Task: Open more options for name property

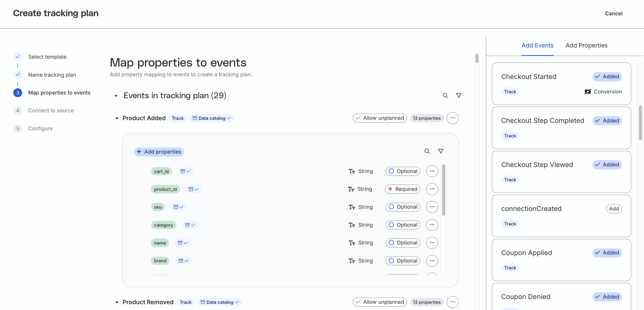Action: click(x=432, y=243)
